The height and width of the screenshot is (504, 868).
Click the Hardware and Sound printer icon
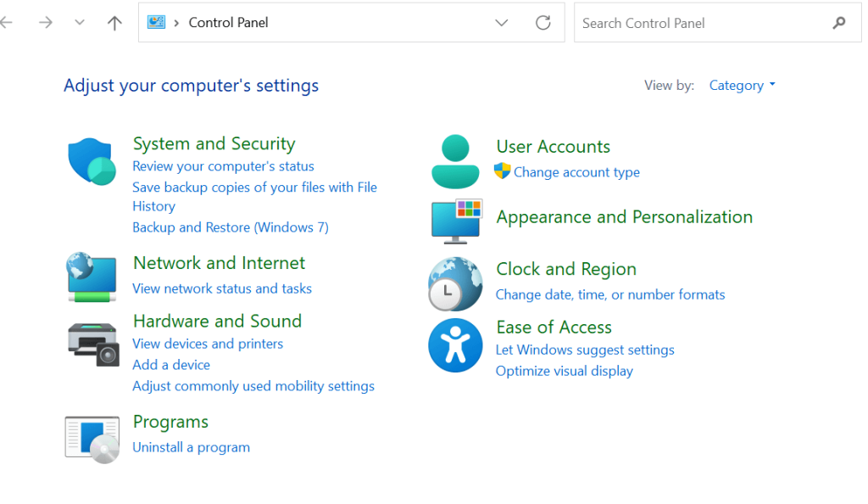92,344
